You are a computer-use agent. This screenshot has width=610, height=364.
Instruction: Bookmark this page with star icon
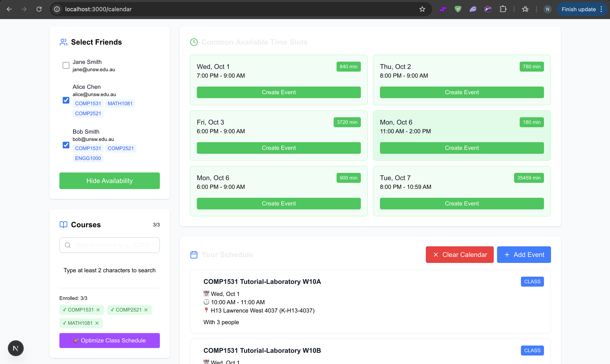(422, 9)
